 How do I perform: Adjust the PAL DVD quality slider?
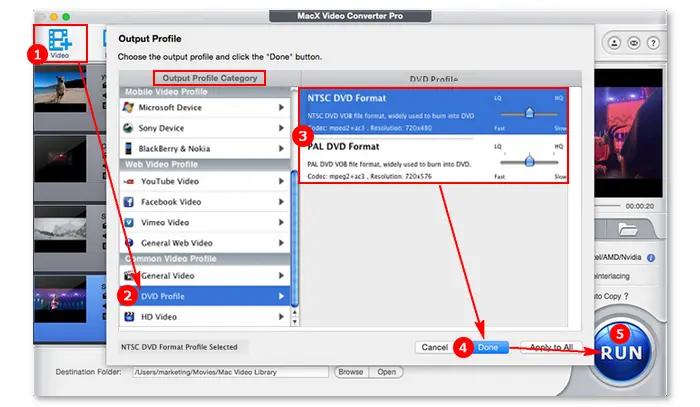click(x=529, y=161)
